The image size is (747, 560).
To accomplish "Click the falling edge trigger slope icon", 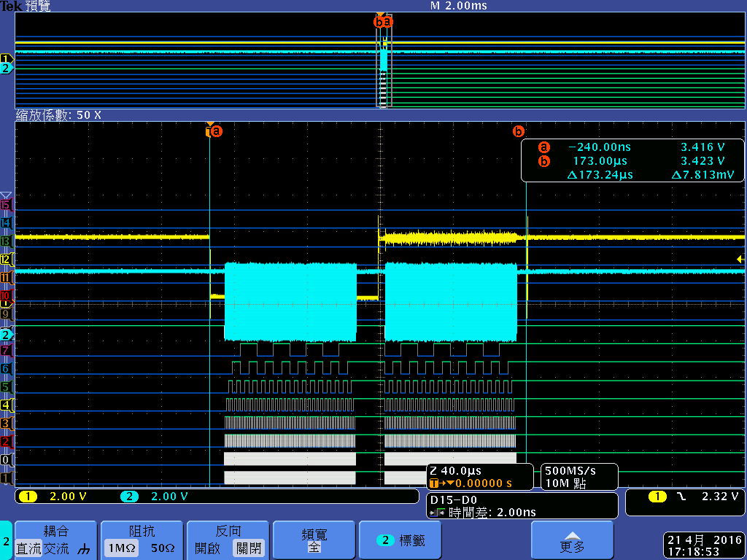I will click(x=681, y=497).
